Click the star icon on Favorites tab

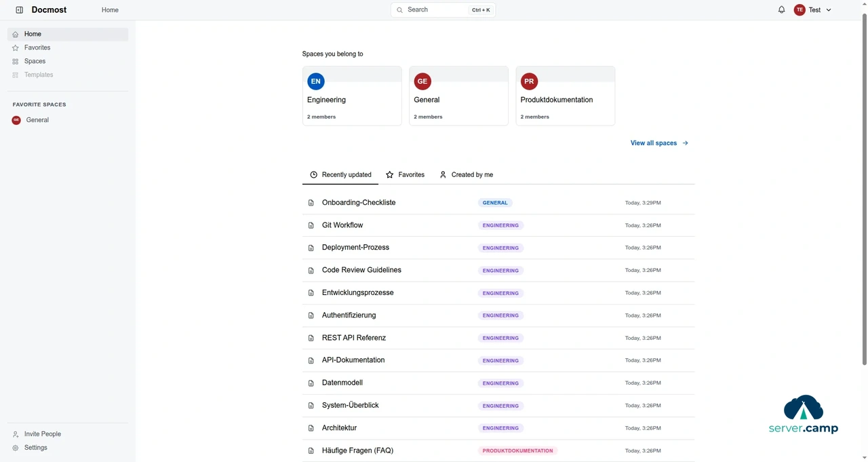click(x=390, y=175)
